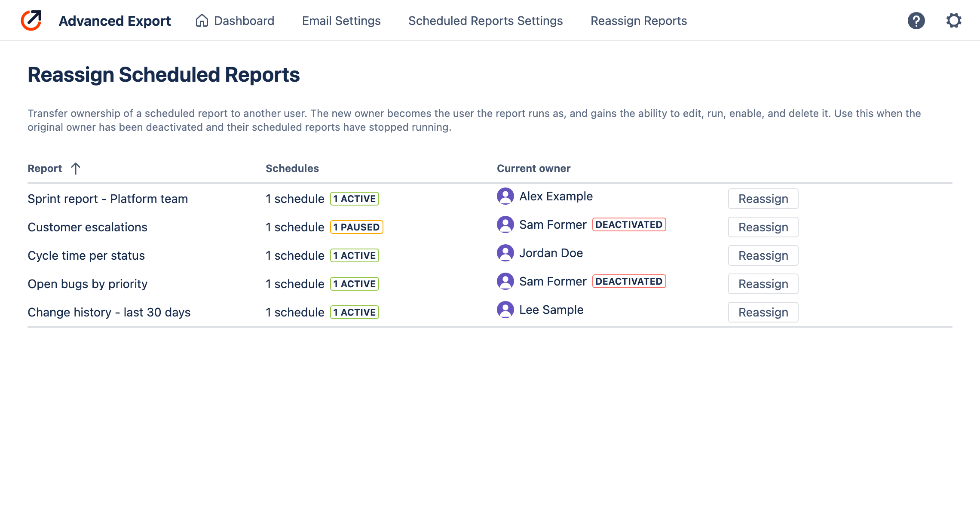Select the 'Cycle time per status' report name
The width and height of the screenshot is (980, 516).
click(86, 255)
